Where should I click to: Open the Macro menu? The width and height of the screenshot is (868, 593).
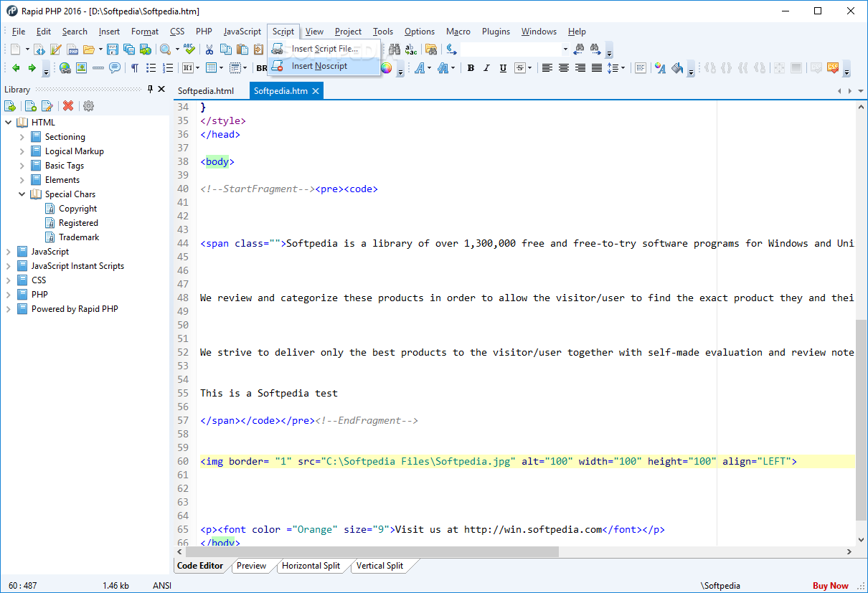coord(458,32)
